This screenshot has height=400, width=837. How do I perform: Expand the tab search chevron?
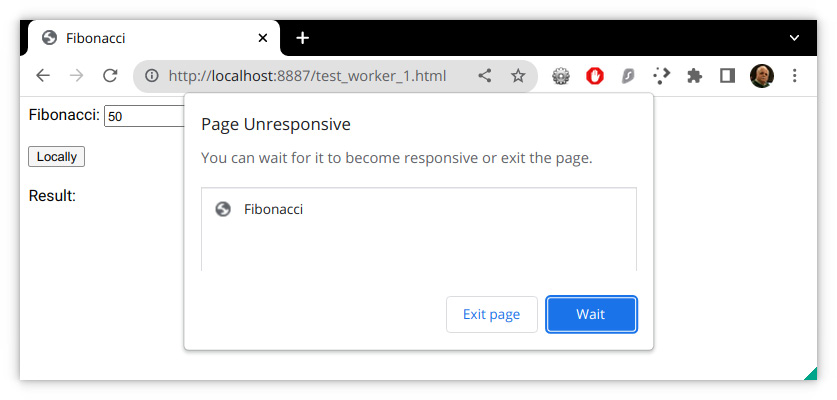click(794, 38)
